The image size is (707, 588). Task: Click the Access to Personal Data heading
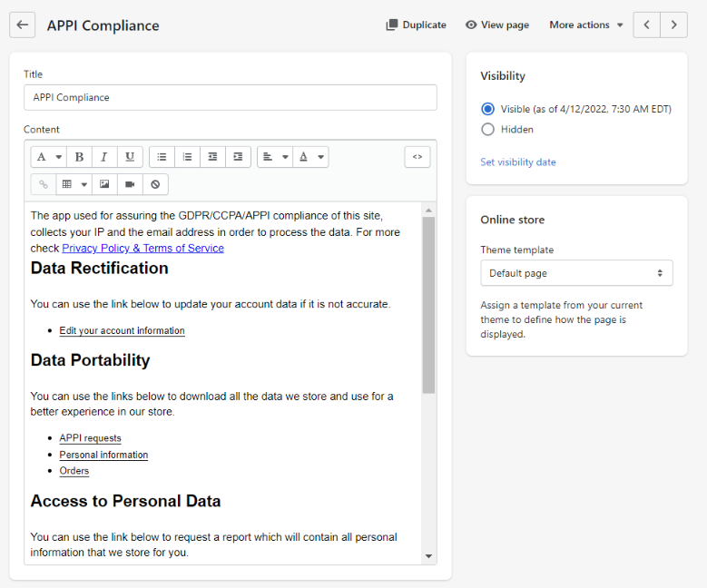coord(126,502)
